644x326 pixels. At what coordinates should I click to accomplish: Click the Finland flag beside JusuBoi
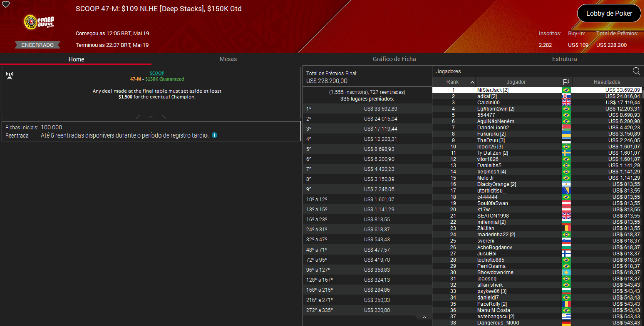566,254
